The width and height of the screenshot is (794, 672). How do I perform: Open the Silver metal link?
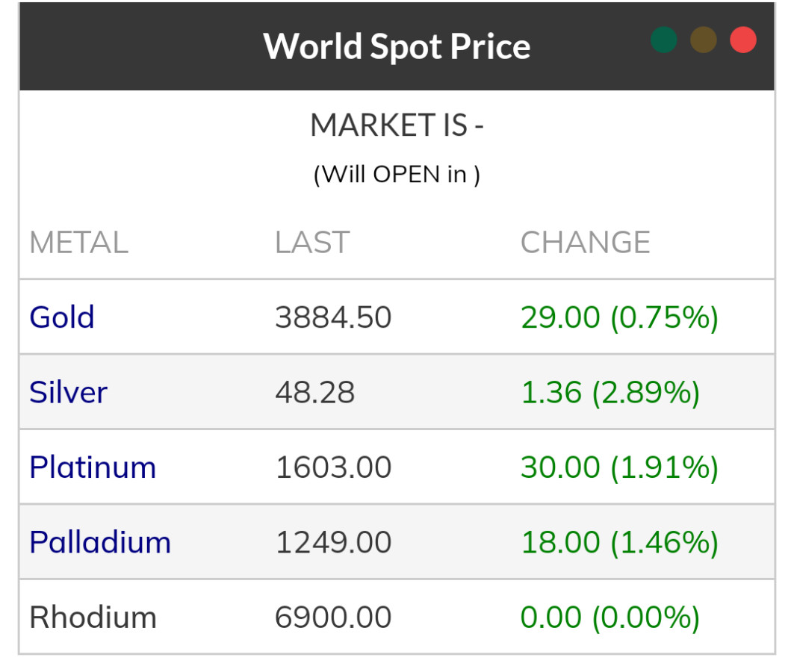point(68,393)
